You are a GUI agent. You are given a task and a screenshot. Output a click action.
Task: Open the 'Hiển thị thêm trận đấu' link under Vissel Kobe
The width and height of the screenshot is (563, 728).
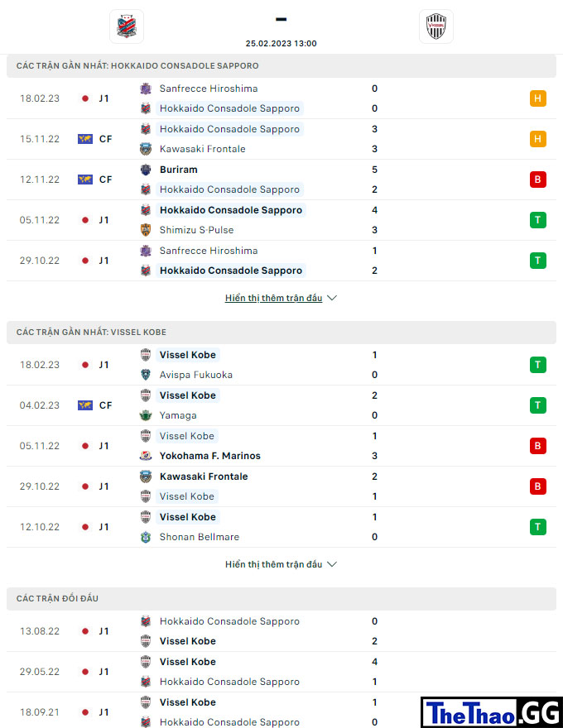(x=273, y=564)
